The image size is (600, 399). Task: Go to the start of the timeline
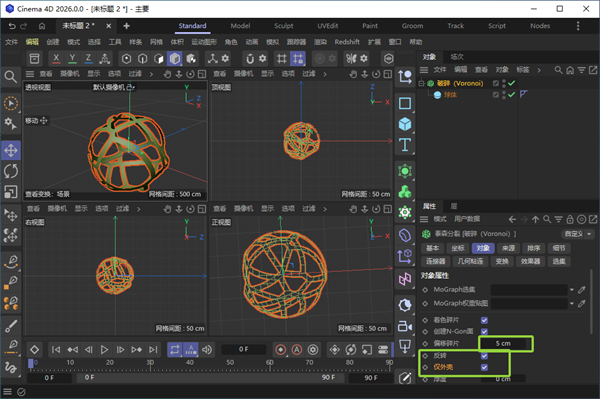click(56, 350)
